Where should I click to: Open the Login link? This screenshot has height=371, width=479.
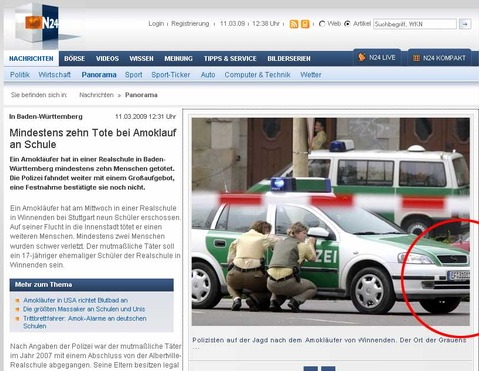(156, 24)
